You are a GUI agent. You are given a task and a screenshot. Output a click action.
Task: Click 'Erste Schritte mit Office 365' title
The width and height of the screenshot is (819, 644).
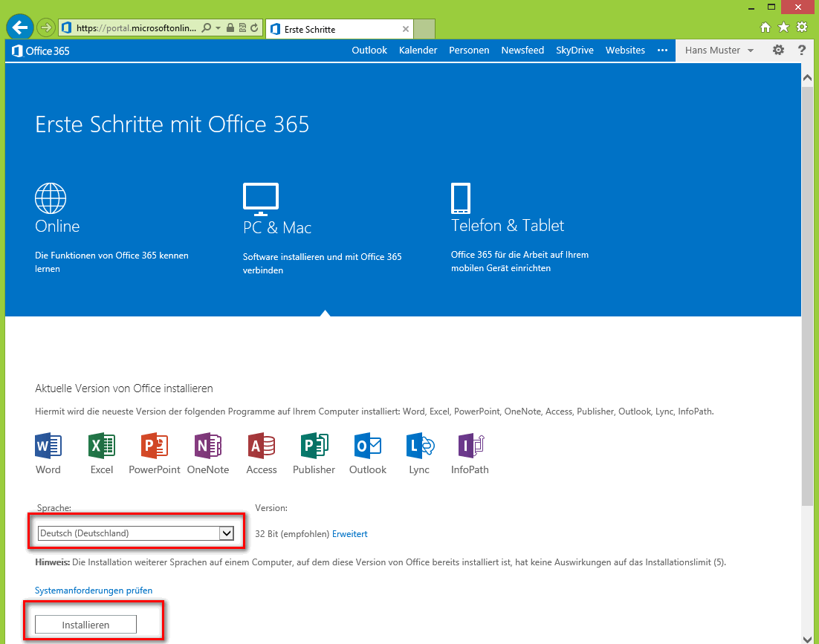[172, 124]
